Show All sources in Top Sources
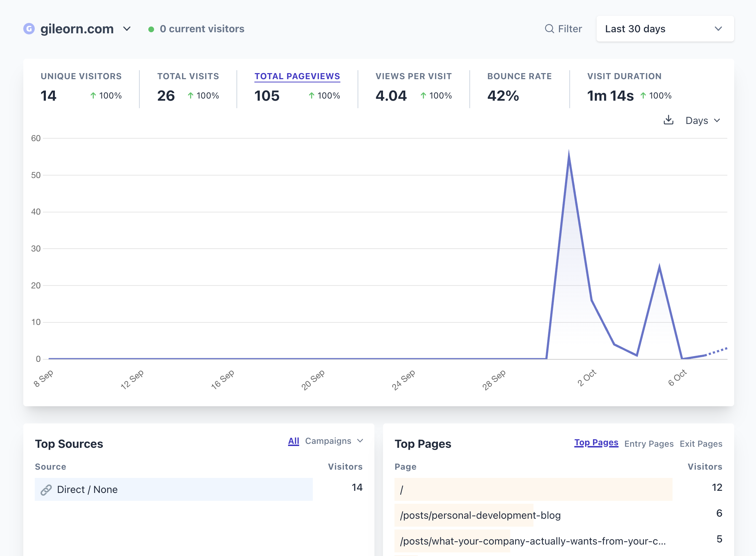The width and height of the screenshot is (756, 556). 293,441
